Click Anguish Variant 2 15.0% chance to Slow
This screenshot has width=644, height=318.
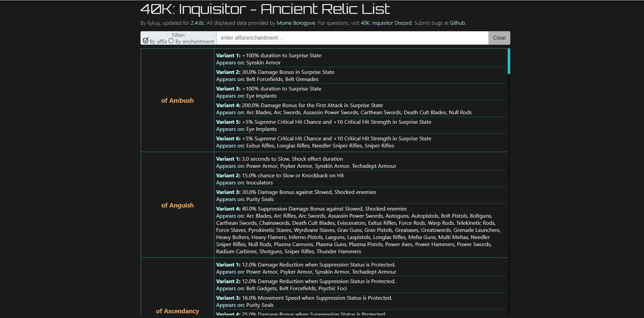[x=280, y=176]
